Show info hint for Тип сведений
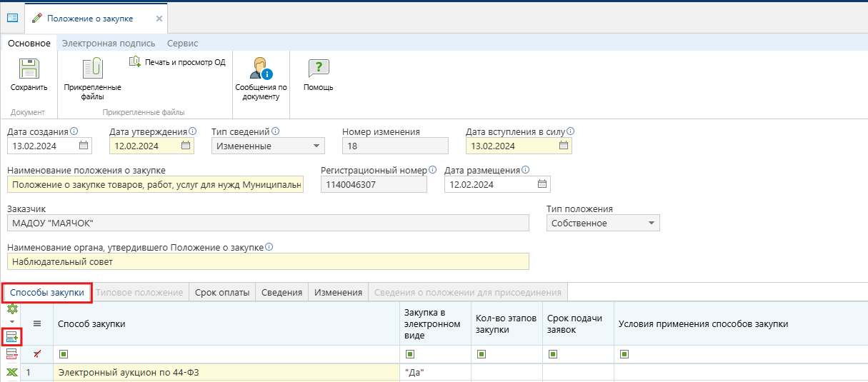Image resolution: width=868 pixels, height=382 pixels. pyautogui.click(x=275, y=131)
